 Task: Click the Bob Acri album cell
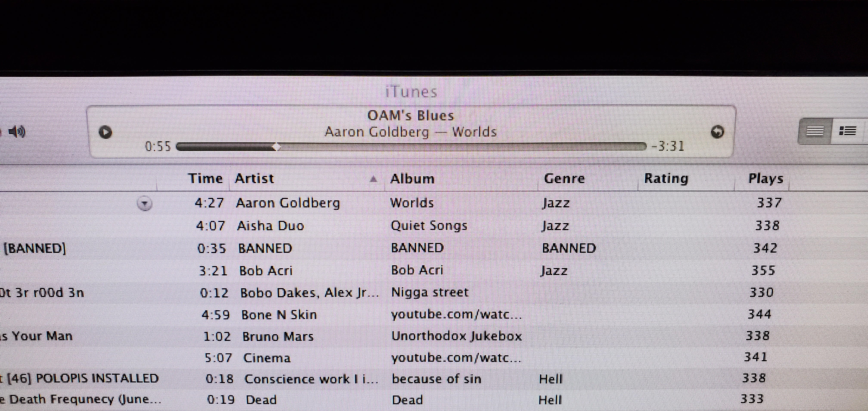pyautogui.click(x=417, y=270)
